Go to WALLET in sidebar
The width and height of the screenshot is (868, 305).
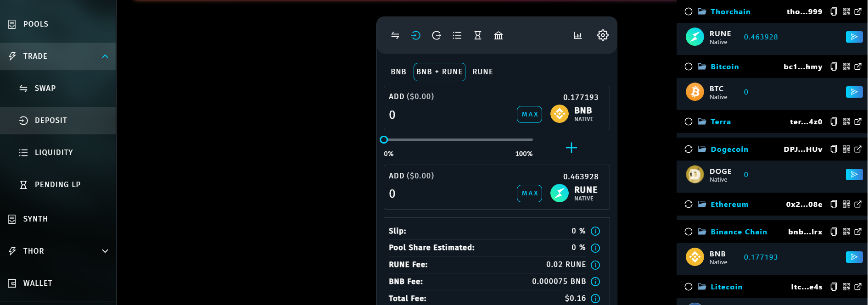click(58, 283)
